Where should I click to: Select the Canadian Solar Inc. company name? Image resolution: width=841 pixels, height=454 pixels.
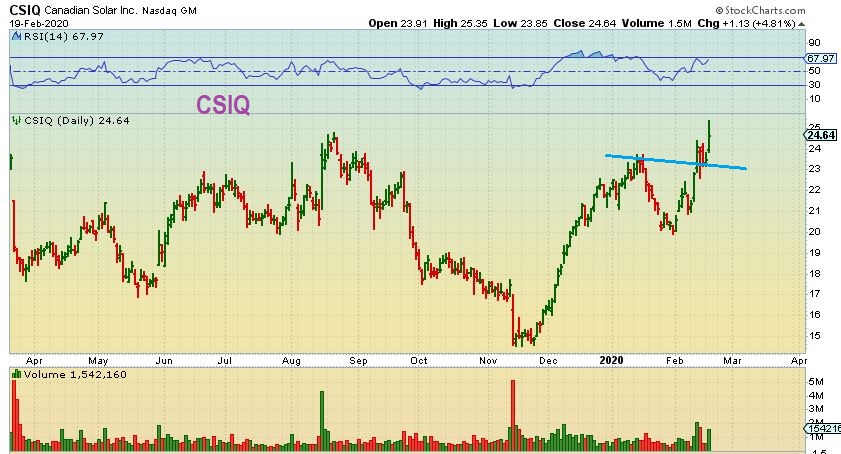pos(91,10)
